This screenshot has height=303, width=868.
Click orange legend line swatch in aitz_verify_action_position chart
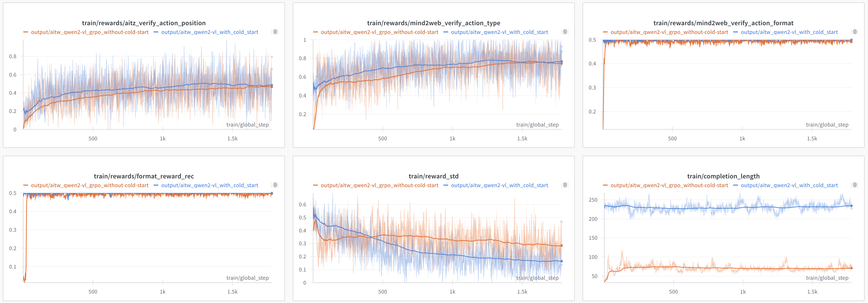26,32
